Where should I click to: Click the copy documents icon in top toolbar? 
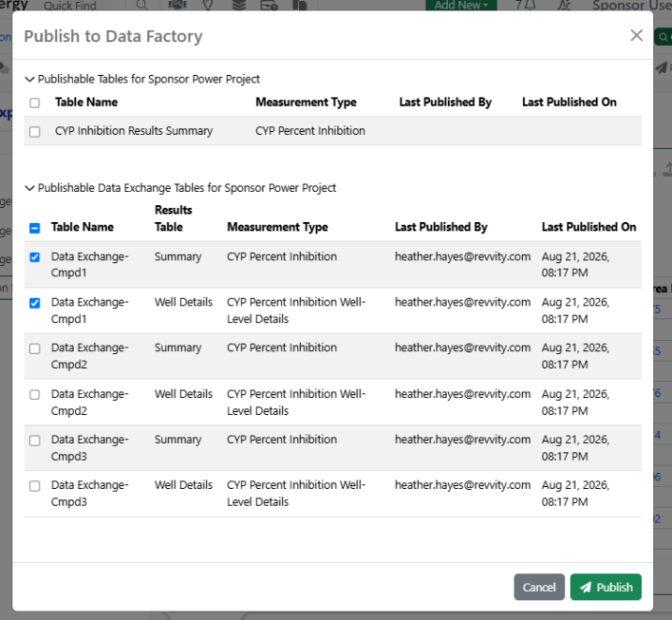(x=300, y=5)
